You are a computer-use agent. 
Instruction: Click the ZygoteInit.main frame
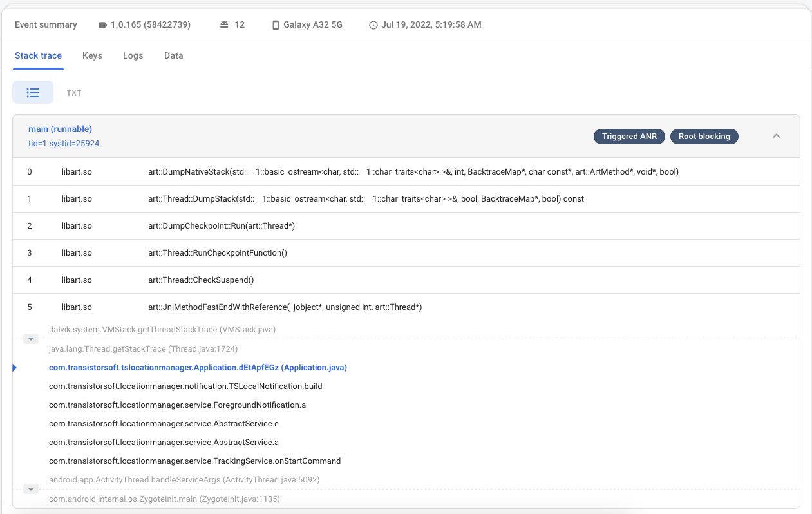pyautogui.click(x=164, y=499)
